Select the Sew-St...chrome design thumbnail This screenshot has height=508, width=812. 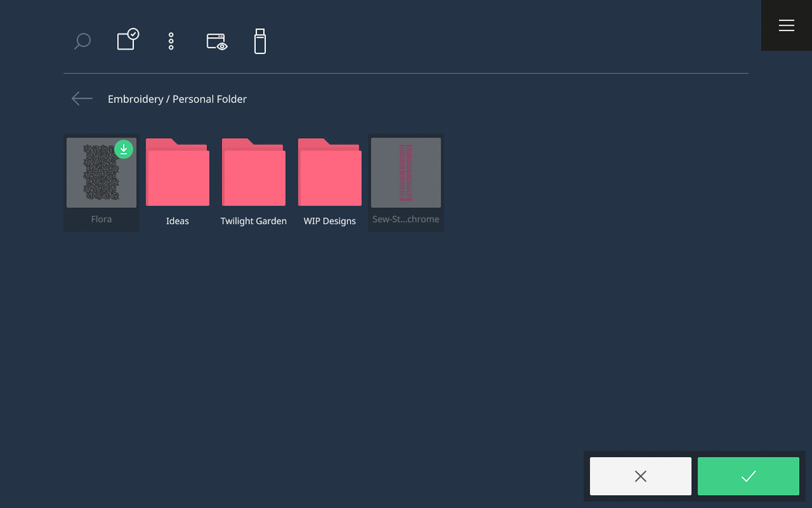point(406,173)
